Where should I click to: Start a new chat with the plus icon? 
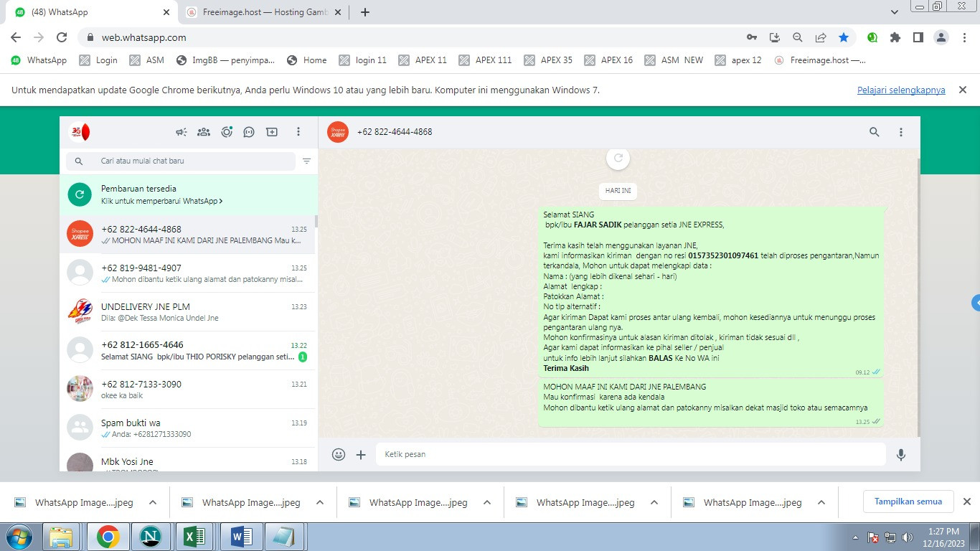click(x=272, y=132)
